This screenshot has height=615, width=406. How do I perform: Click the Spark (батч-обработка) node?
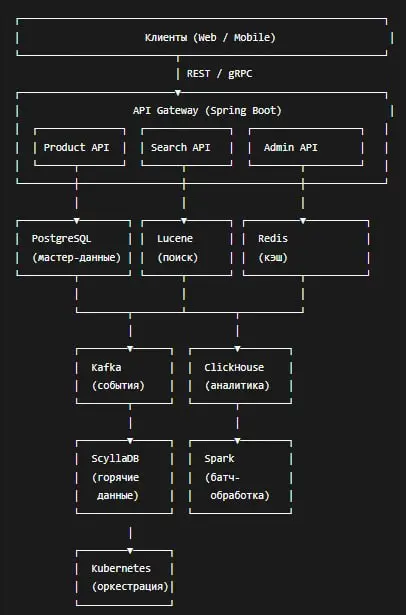(240, 477)
